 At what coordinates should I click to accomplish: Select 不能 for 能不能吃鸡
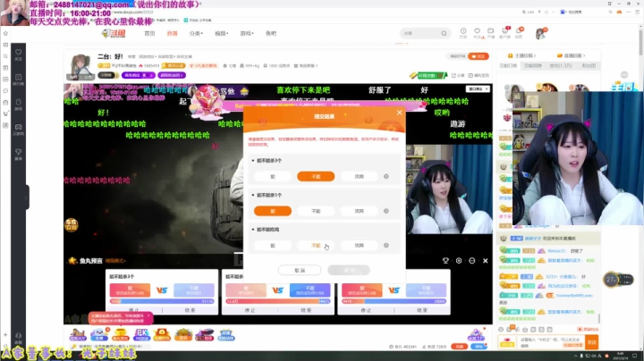pos(316,246)
